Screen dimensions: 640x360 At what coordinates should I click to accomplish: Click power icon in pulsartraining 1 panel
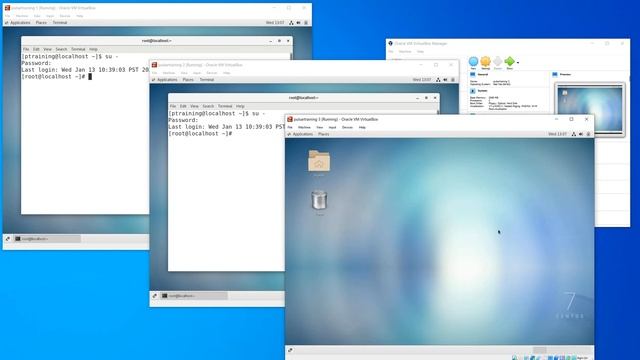(306, 22)
